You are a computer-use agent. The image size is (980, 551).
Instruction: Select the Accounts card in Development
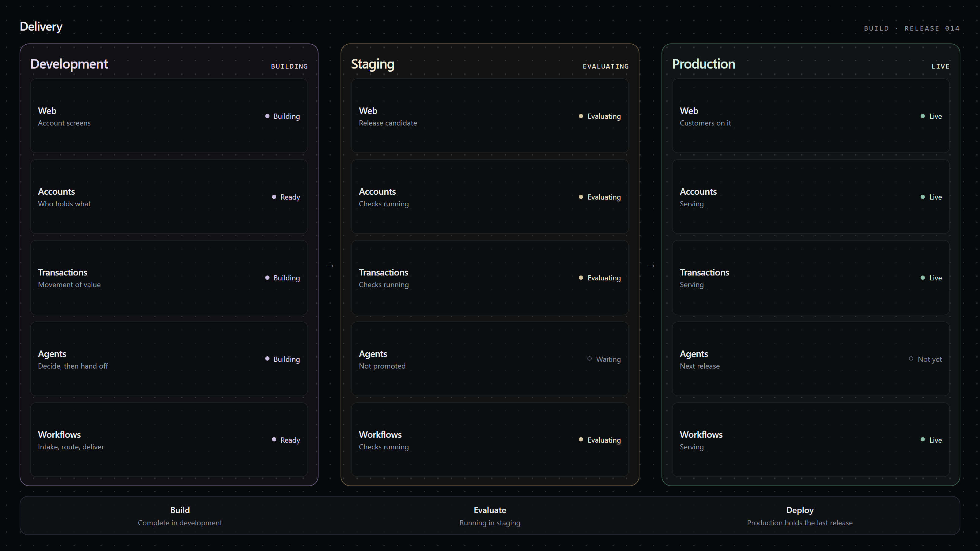click(x=169, y=197)
